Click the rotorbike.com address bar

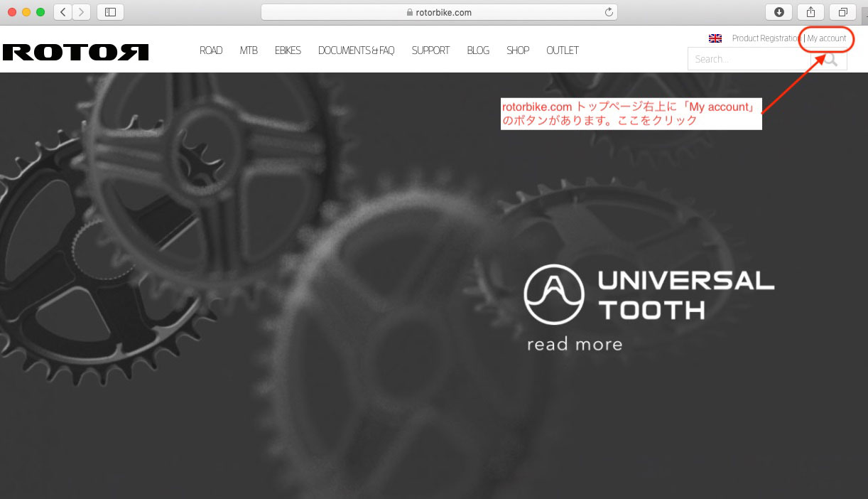(x=439, y=12)
